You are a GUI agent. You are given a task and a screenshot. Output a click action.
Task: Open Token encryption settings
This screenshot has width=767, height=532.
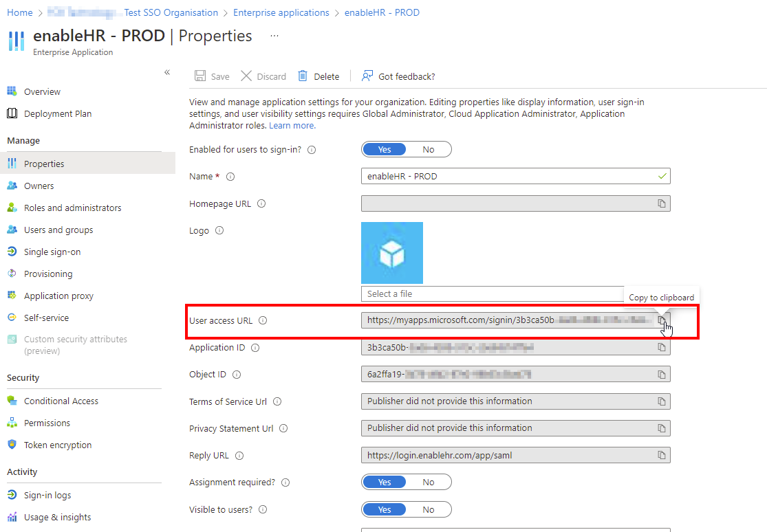point(58,445)
